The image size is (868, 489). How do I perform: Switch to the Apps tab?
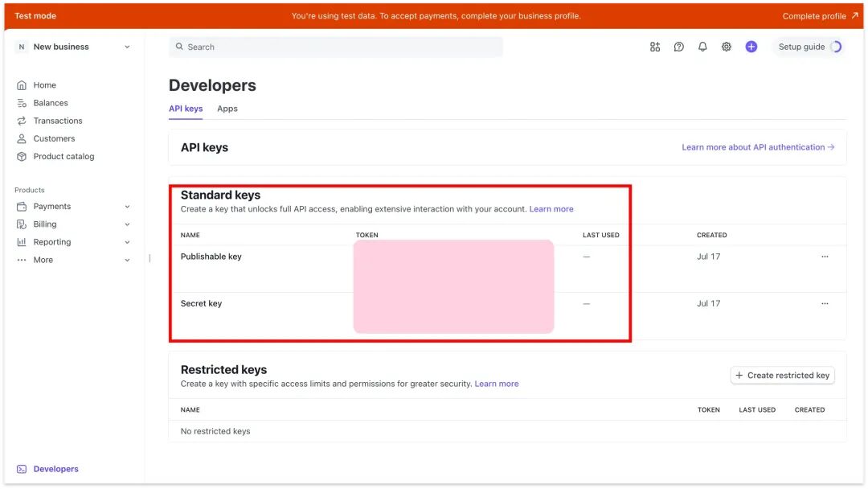227,109
